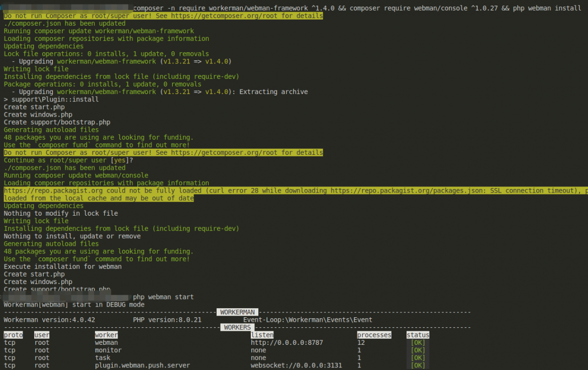Click first 'Create start.php' line after Plugin::install
Screen dimensions: 588x370
(x=34, y=107)
